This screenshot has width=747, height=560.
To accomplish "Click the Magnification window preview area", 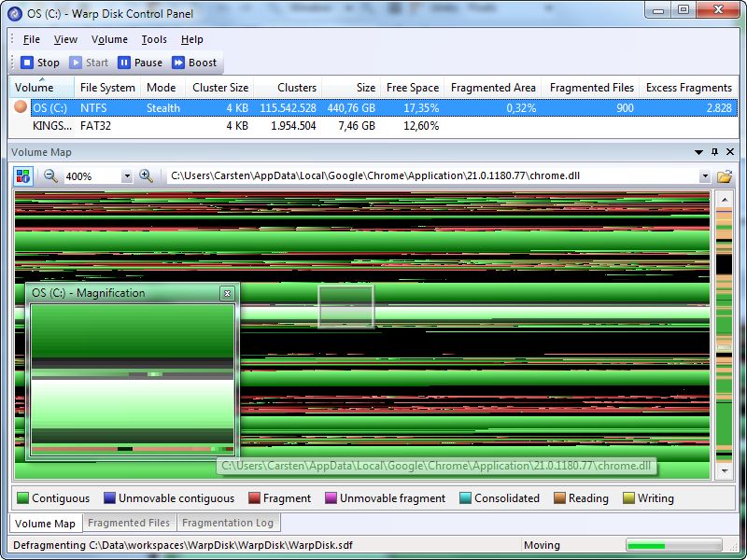I will coord(133,380).
